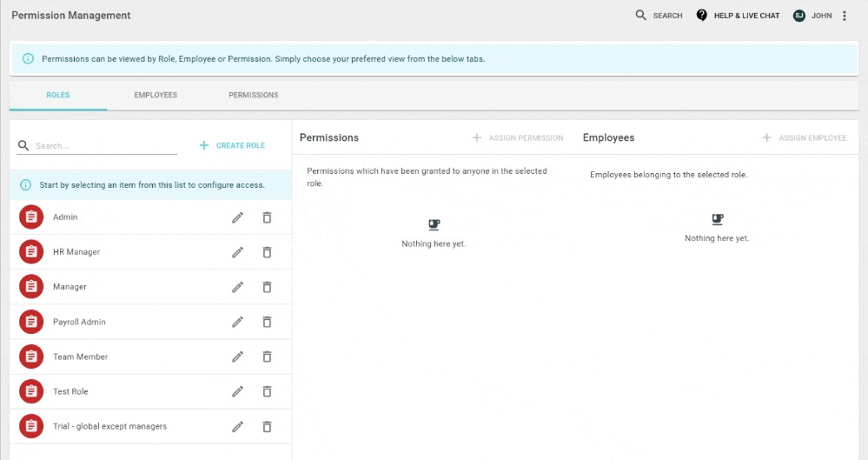This screenshot has height=460, width=868.
Task: Click the info icon in the top banner
Action: pyautogui.click(x=28, y=59)
